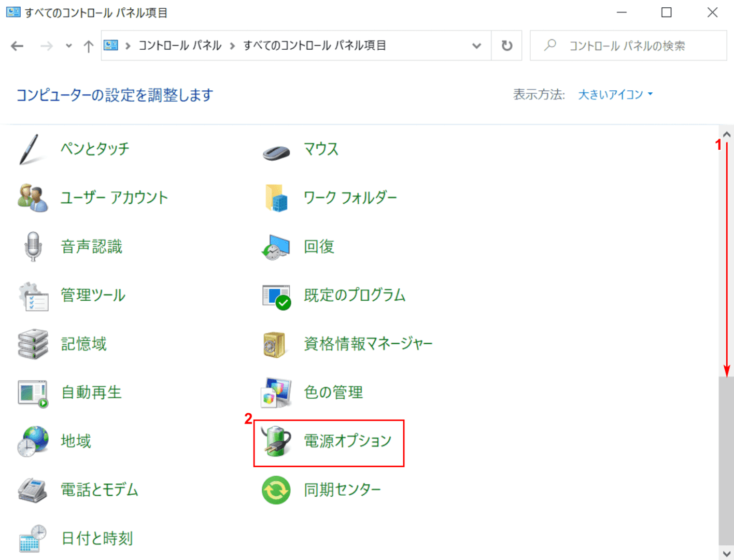Open the 資格情報マネージャー link

(368, 344)
